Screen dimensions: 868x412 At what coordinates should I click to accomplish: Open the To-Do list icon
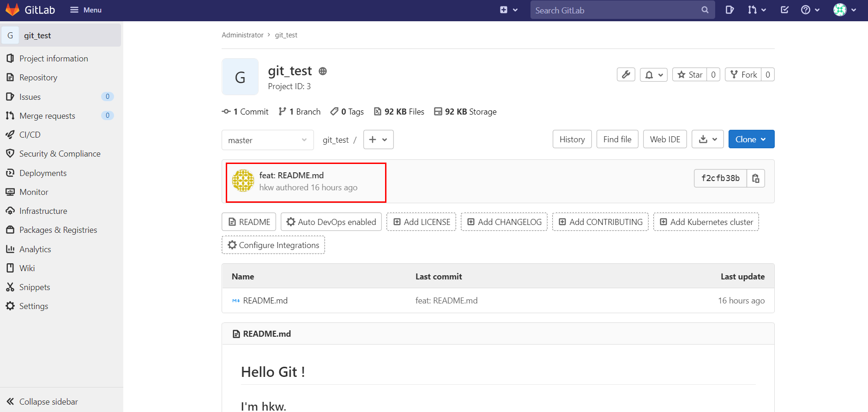784,10
